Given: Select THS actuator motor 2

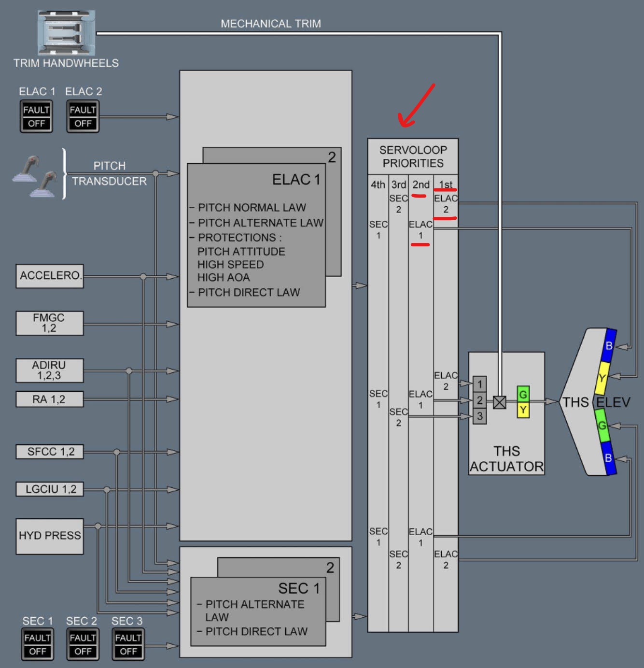Looking at the screenshot, I should (479, 400).
